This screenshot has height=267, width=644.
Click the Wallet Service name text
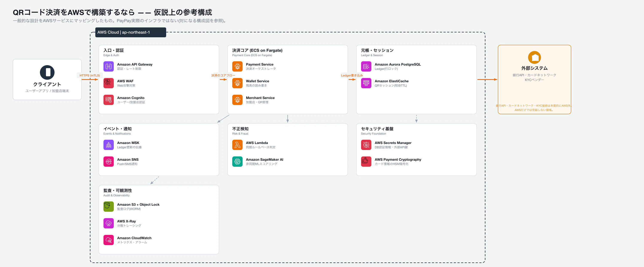tap(258, 81)
